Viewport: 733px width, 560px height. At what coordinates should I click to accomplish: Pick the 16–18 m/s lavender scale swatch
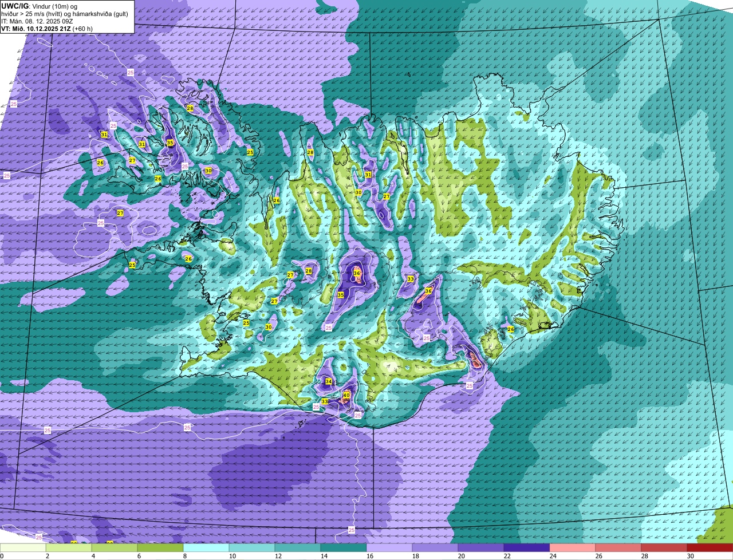tap(389, 547)
